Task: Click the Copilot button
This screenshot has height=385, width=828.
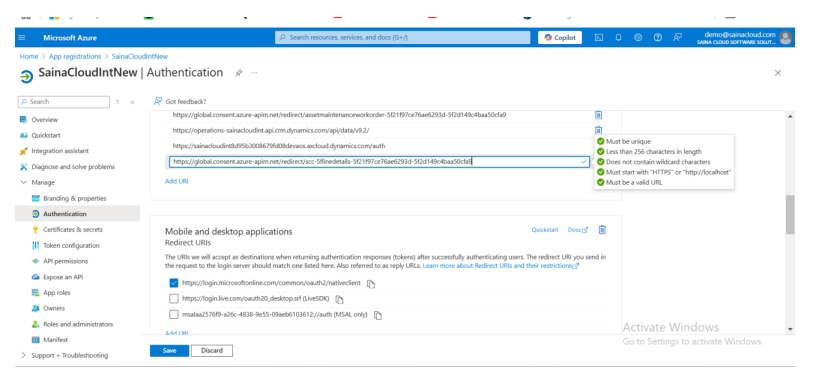Action: 560,37
